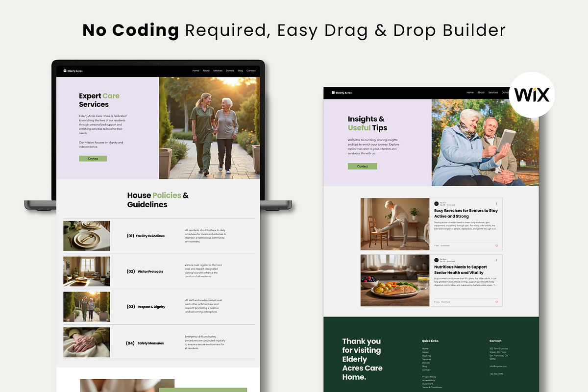The height and width of the screenshot is (392, 588).
Task: Click the Facility Guidelines table-setting thumbnail
Action: (87, 236)
